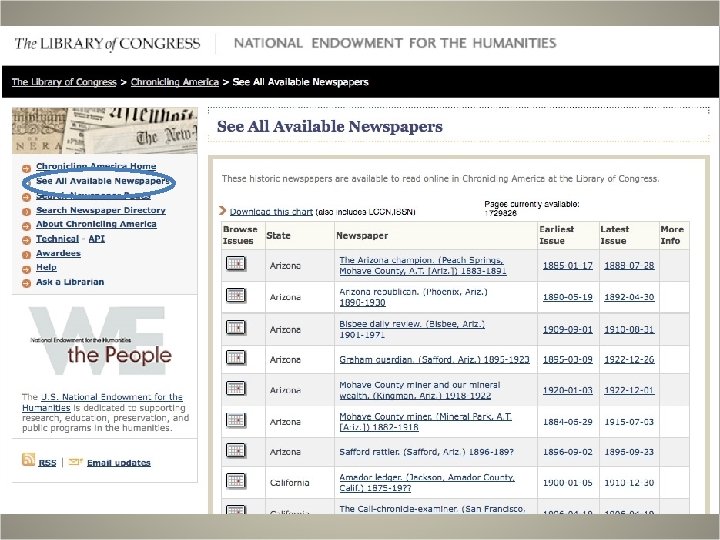Viewport: 720px width, 540px height.
Task: Click the Email updates envelope icon
Action: (x=75, y=461)
